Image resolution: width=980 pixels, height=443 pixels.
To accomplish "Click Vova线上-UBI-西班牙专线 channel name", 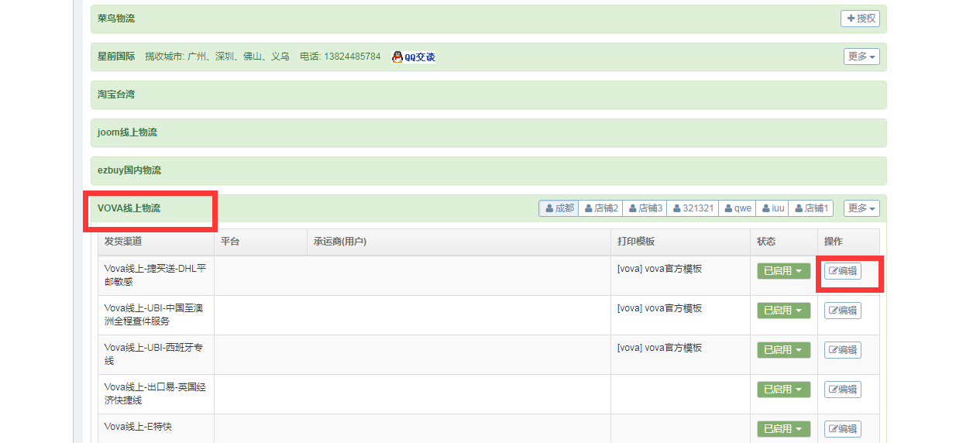I will (x=154, y=354).
